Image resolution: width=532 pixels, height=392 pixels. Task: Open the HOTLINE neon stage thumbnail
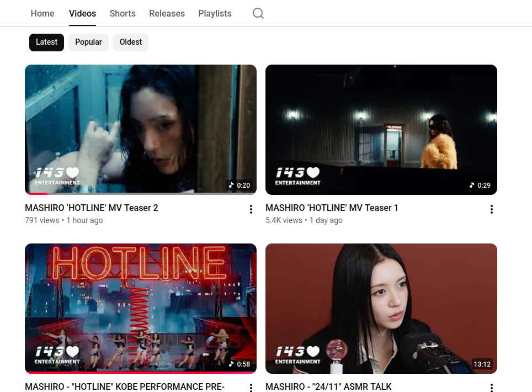tap(141, 308)
